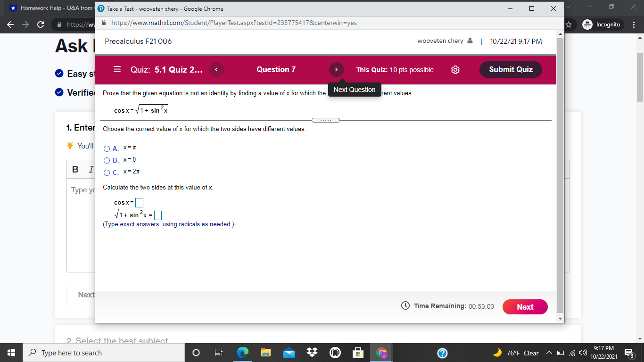
Task: Click the volume speaker tray icon
Action: (583, 353)
